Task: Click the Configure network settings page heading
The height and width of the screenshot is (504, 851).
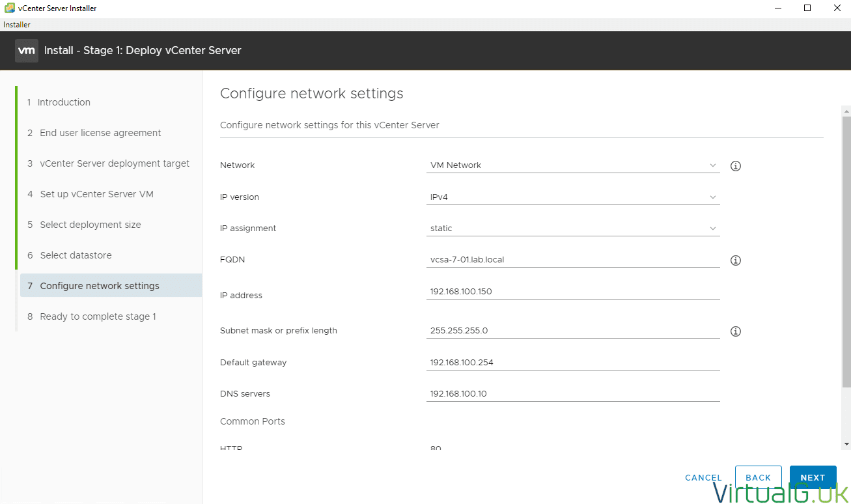Action: pyautogui.click(x=312, y=94)
